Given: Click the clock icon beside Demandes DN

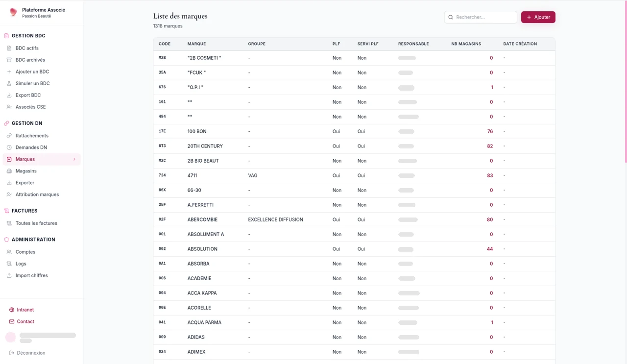Looking at the screenshot, I should point(9,147).
